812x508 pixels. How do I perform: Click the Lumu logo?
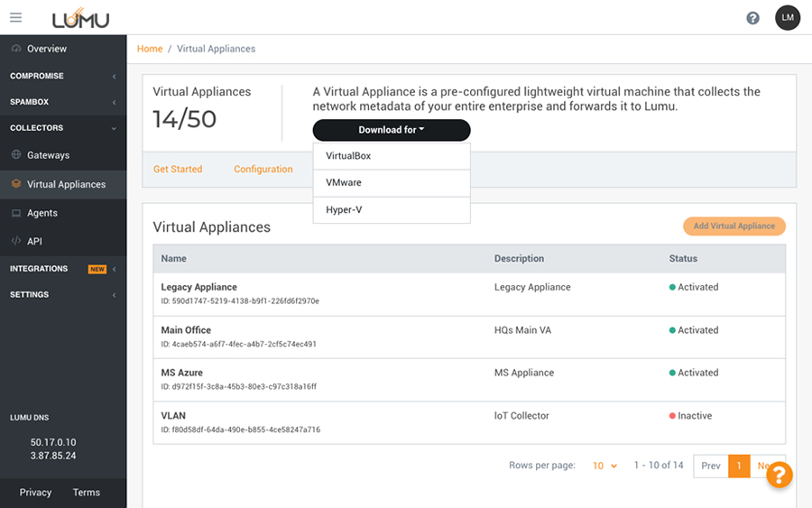(82, 17)
